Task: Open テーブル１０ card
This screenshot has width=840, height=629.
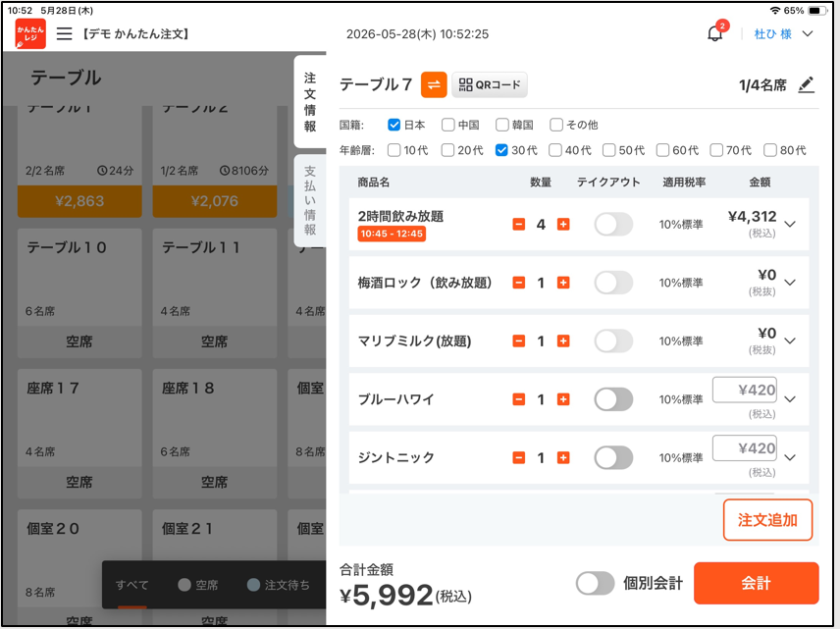Action: [79, 293]
